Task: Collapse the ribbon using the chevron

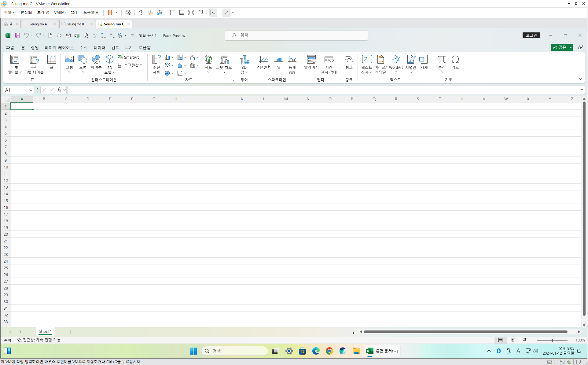Action: coord(580,79)
